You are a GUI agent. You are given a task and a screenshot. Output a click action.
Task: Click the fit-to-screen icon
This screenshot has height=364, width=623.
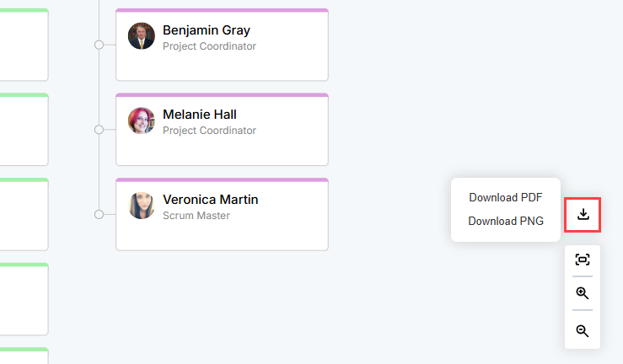point(583,260)
